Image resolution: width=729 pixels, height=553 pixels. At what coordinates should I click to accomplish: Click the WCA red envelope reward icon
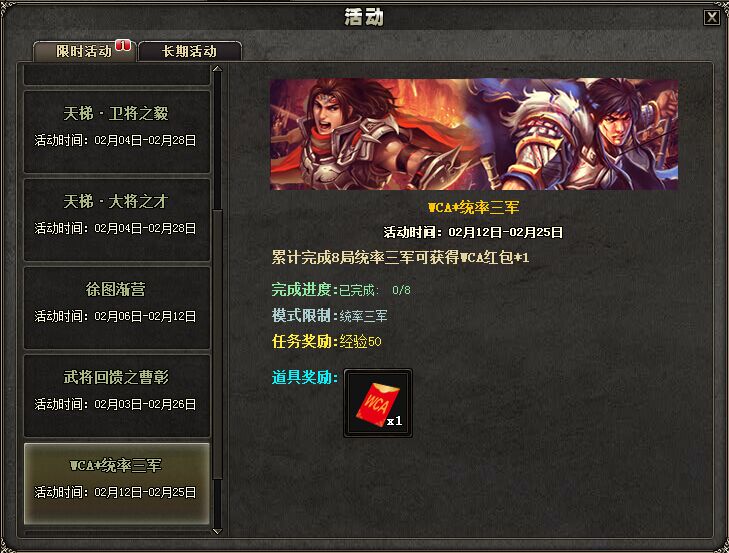click(378, 403)
